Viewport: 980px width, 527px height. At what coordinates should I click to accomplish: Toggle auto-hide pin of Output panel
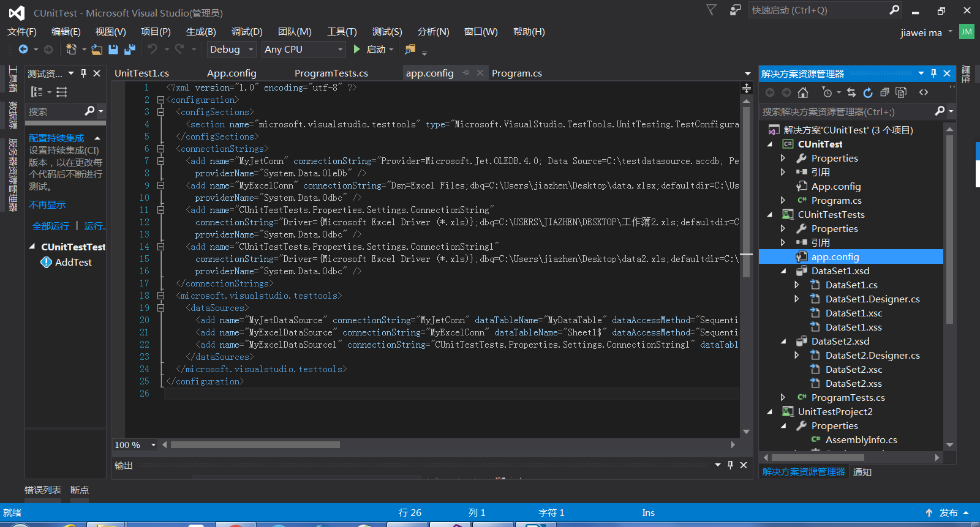730,465
